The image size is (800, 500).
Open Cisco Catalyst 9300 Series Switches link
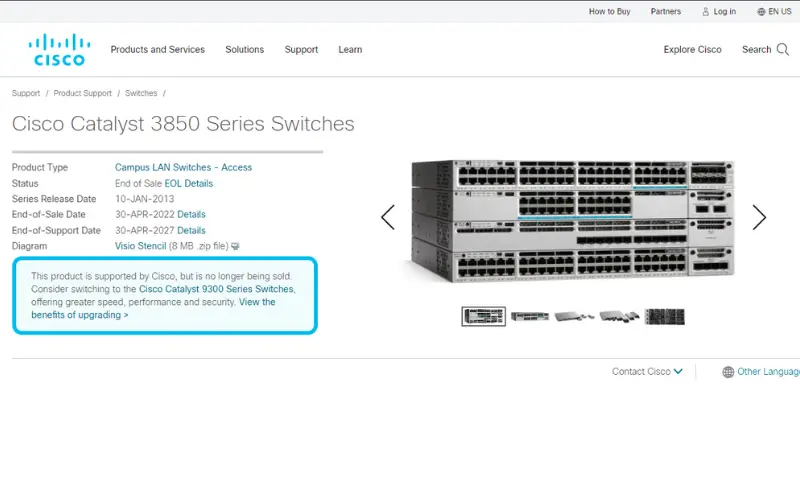pyautogui.click(x=216, y=289)
